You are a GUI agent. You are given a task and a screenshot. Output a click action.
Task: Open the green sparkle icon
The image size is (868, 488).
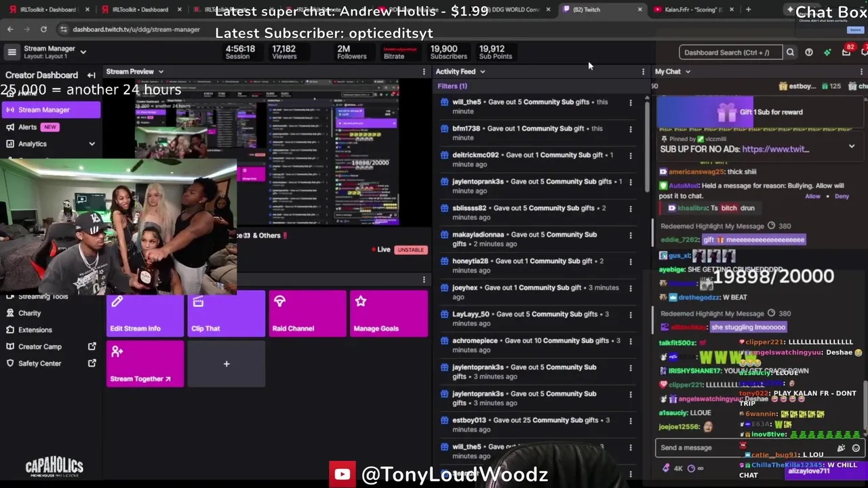[827, 52]
